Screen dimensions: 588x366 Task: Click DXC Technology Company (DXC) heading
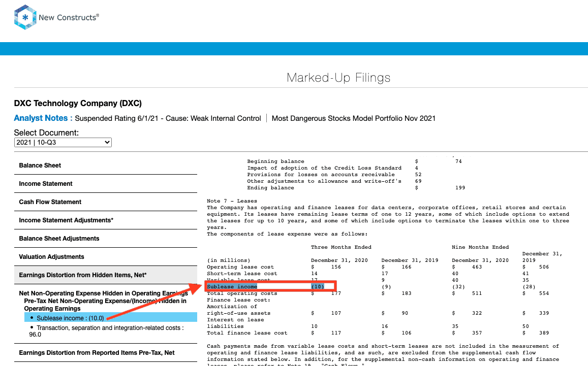(78, 104)
